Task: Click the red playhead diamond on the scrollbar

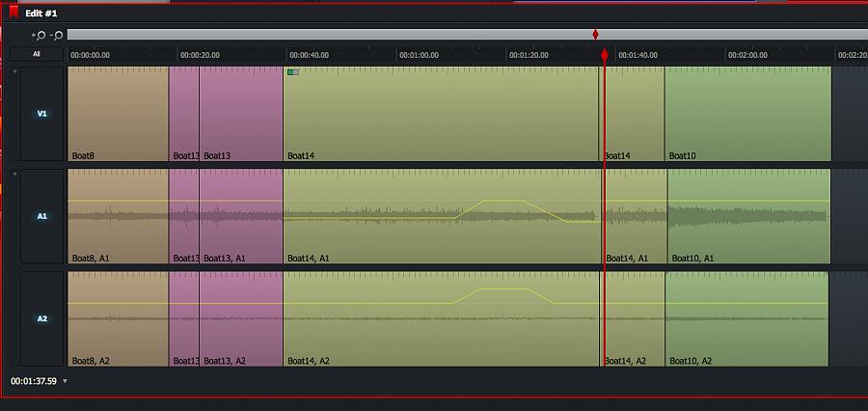Action: coord(595,35)
